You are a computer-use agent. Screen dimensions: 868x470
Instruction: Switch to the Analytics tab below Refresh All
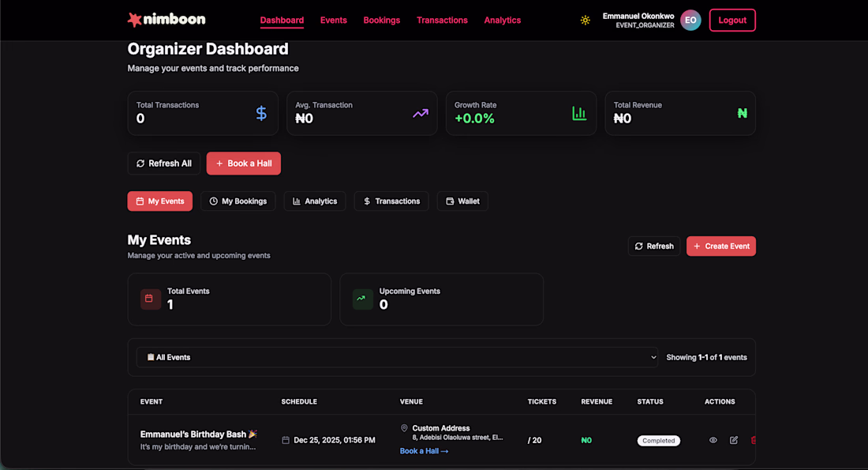click(315, 201)
